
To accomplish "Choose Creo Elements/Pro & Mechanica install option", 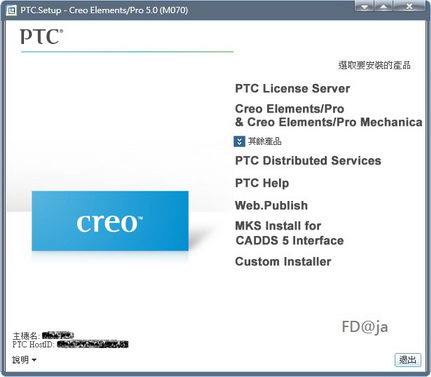I will tap(328, 115).
